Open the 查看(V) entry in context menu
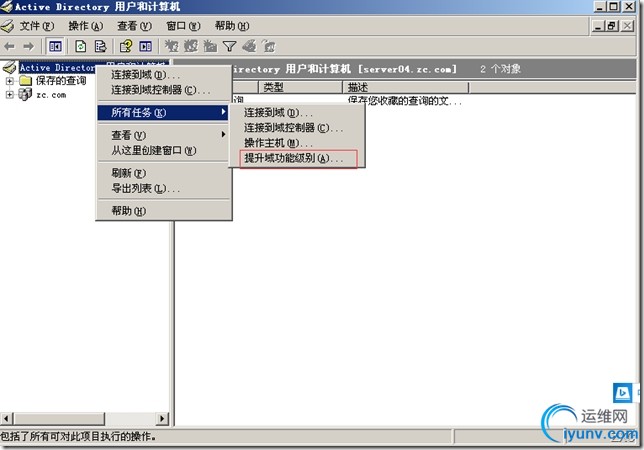The image size is (644, 450). [163, 135]
